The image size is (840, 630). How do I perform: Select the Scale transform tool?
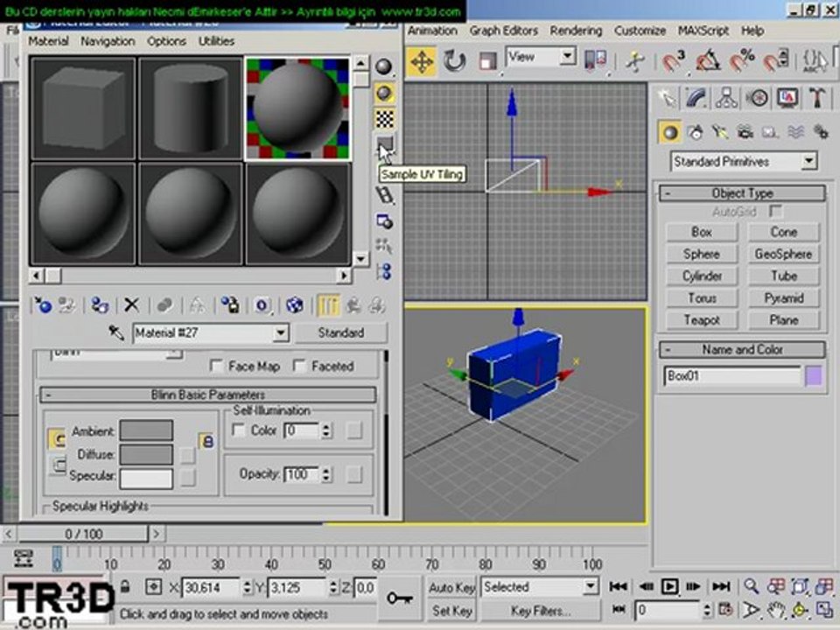pyautogui.click(x=487, y=61)
